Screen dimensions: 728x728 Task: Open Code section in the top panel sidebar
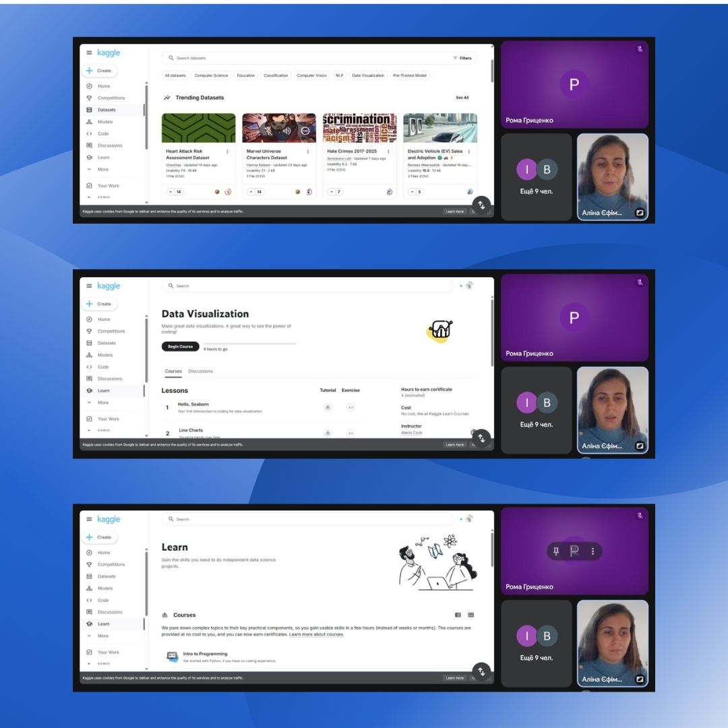(103, 133)
